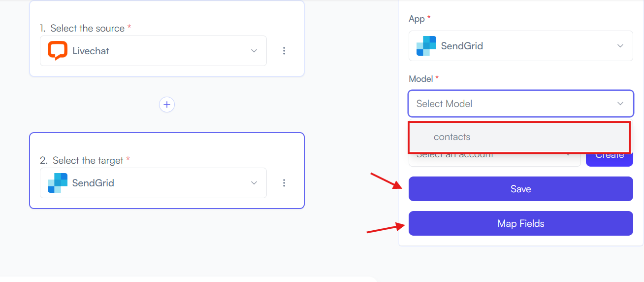Image resolution: width=644 pixels, height=282 pixels.
Task: Click the Livechat logo icon in source
Action: pyautogui.click(x=58, y=51)
